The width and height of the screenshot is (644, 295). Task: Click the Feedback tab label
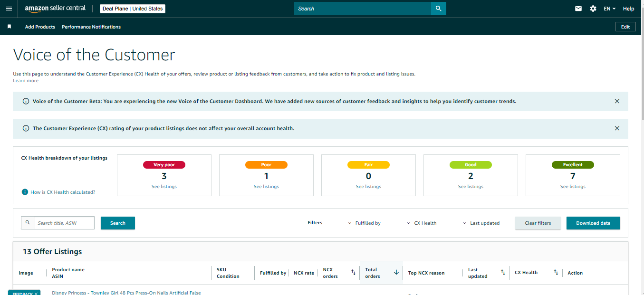[x=22, y=294]
